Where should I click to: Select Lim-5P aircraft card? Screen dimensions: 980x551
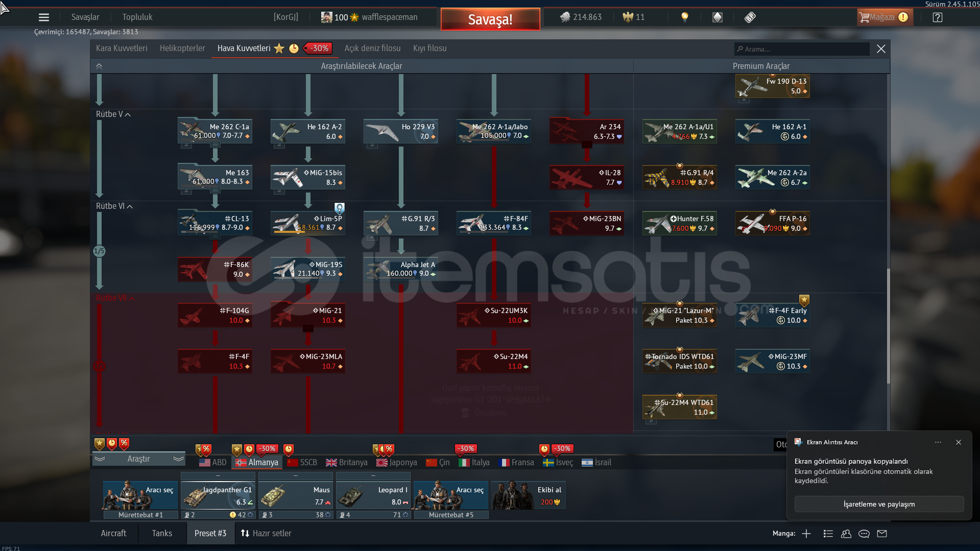click(x=308, y=223)
